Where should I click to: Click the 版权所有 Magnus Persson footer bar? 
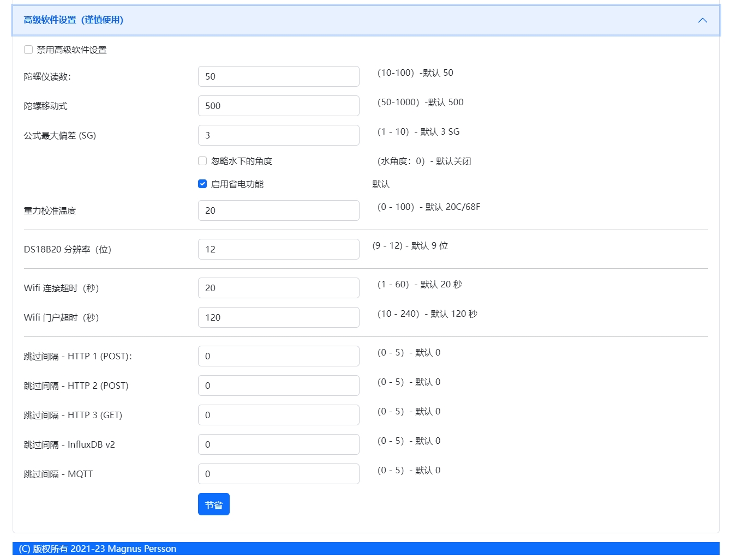(x=366, y=549)
